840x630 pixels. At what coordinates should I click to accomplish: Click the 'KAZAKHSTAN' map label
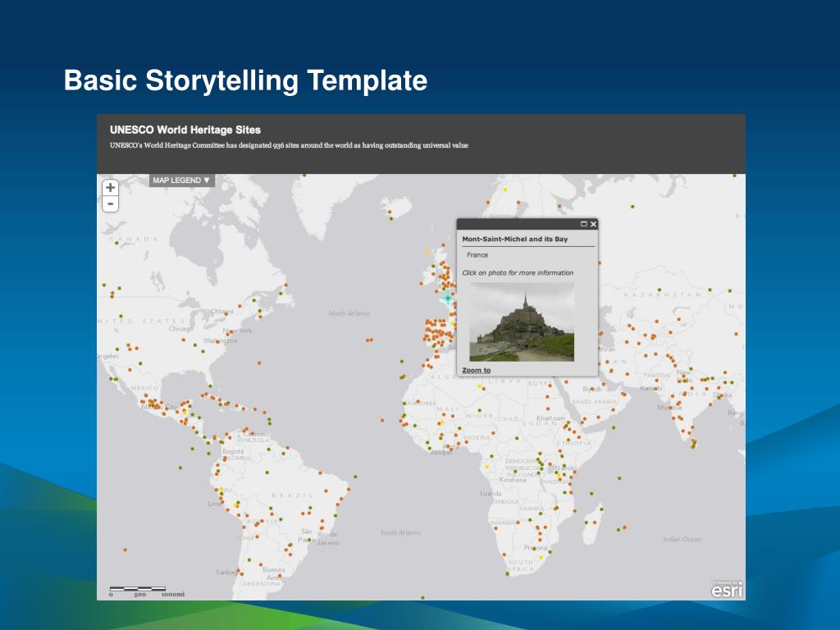[x=662, y=294]
